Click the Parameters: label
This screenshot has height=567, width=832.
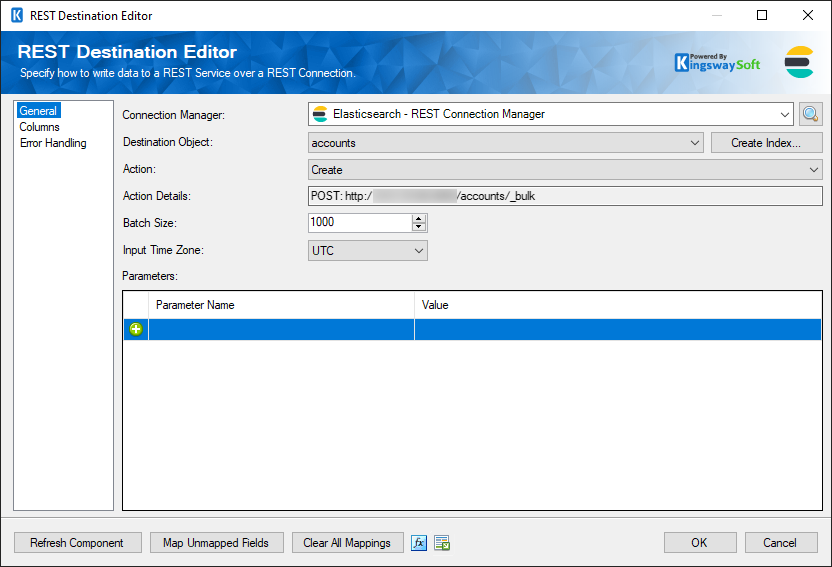[x=150, y=276]
